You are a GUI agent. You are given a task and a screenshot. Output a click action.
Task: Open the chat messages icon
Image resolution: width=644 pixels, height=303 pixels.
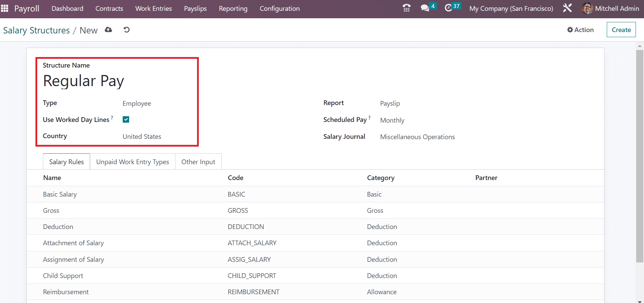425,8
